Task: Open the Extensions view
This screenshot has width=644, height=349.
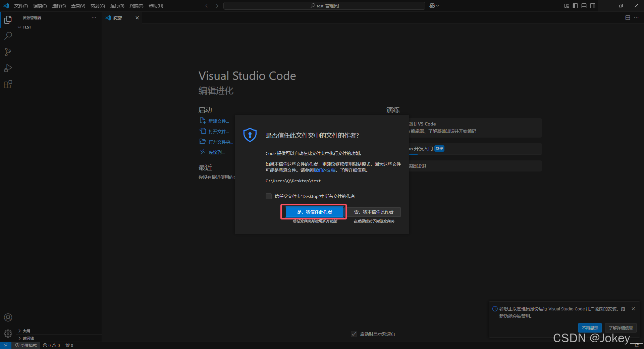Action: coord(8,84)
